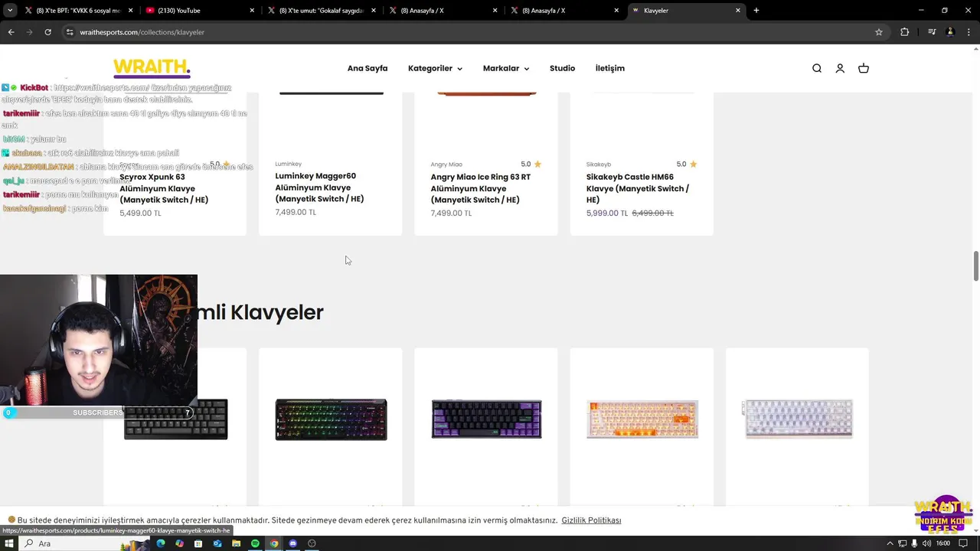Click the 5,999.00 TL sale price

(607, 214)
